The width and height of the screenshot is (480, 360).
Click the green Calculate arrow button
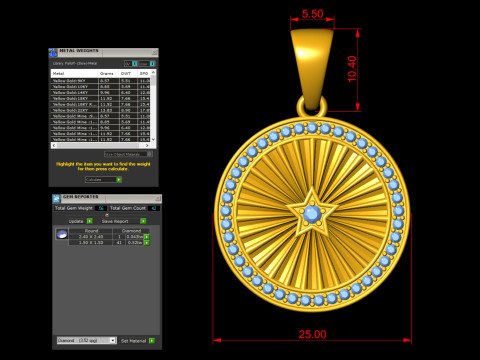119,180
